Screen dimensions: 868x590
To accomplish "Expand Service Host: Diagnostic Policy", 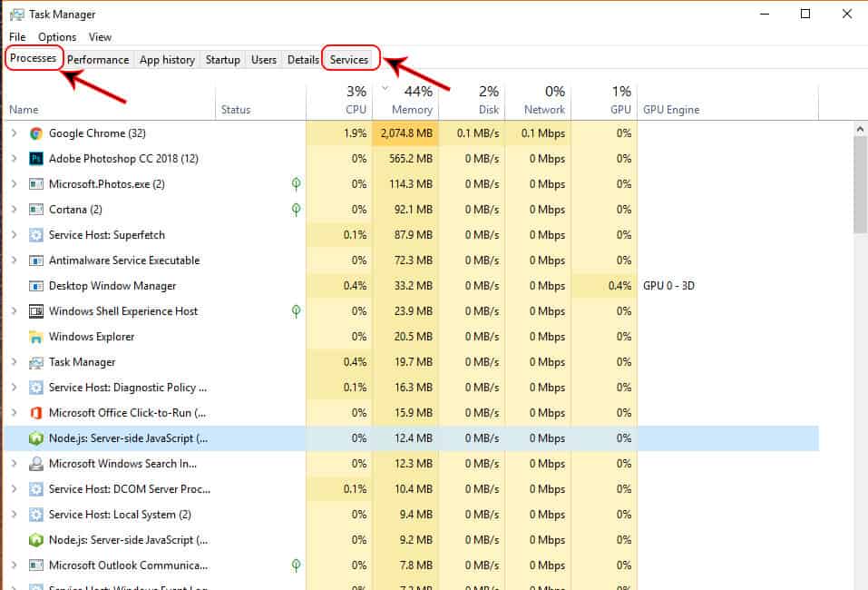I will 15,388.
